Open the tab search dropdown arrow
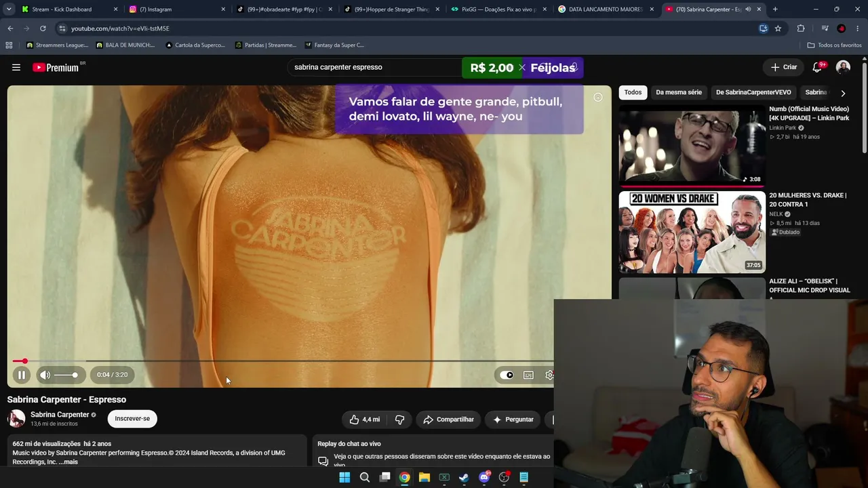Viewport: 868px width, 488px height. (x=9, y=9)
